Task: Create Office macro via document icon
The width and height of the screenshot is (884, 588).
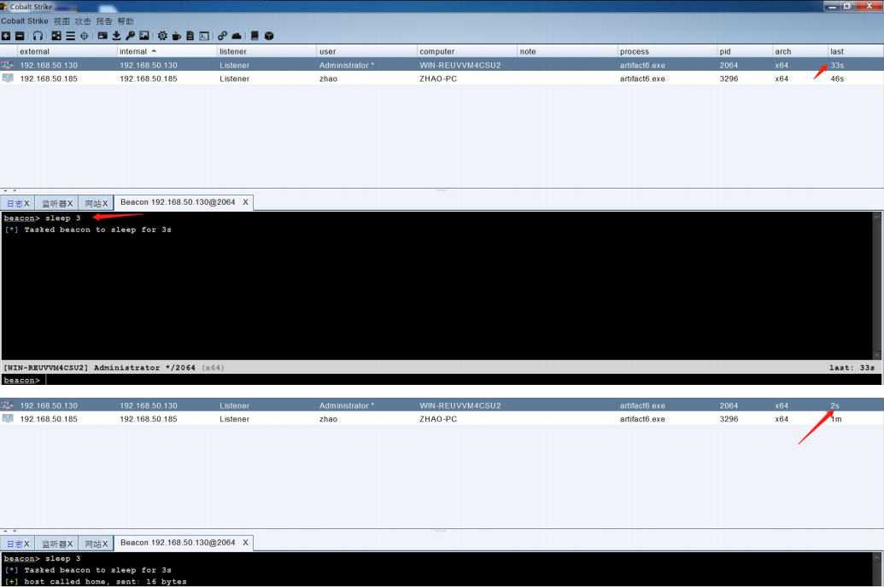Action: tap(190, 36)
